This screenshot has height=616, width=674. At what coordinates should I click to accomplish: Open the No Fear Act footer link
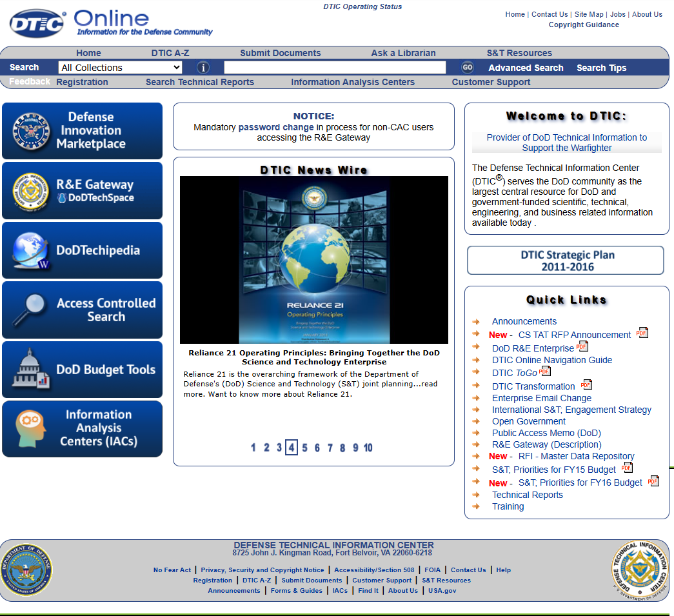[x=172, y=570]
